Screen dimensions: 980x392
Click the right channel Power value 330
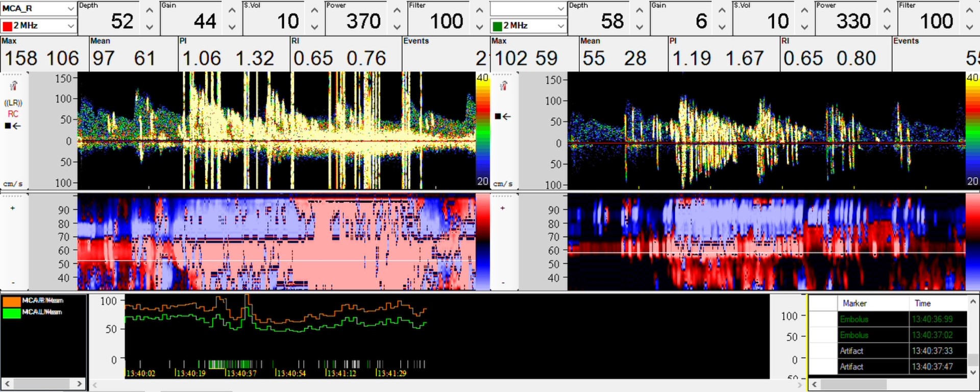pyautogui.click(x=853, y=21)
